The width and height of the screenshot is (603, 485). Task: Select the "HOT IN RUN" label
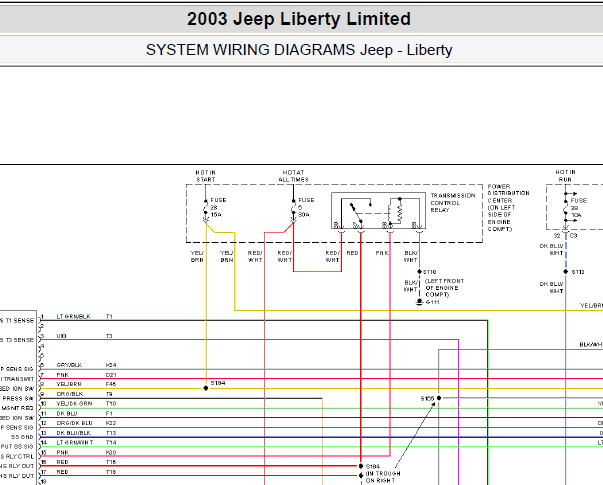coord(565,176)
